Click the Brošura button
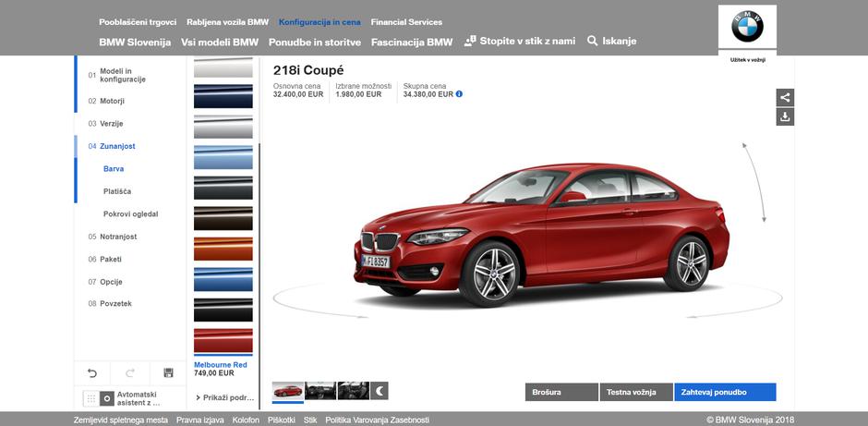Screen dimensions: 868x426 coord(561,392)
